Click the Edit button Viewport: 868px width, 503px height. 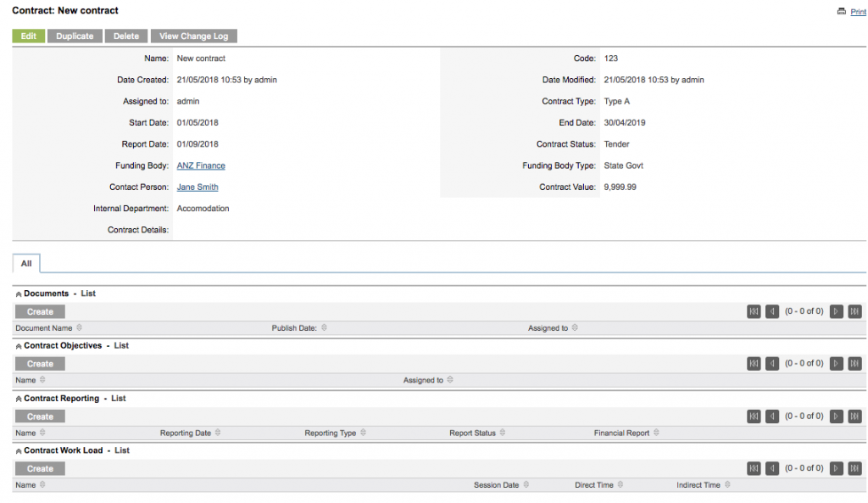pos(28,36)
